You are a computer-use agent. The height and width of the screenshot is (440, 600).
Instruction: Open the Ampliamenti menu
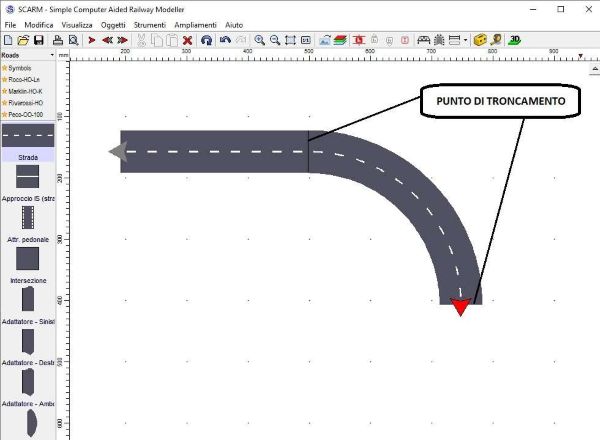195,25
